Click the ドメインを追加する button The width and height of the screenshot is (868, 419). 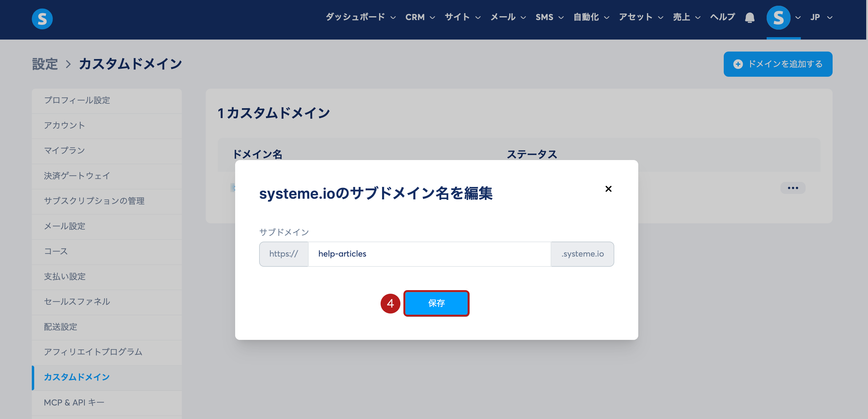[x=778, y=64]
